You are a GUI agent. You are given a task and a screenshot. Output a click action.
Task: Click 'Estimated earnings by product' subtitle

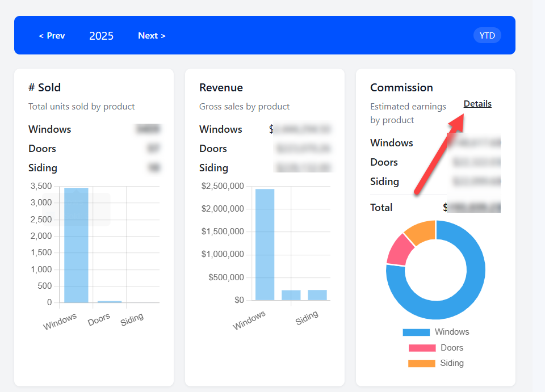(408, 113)
